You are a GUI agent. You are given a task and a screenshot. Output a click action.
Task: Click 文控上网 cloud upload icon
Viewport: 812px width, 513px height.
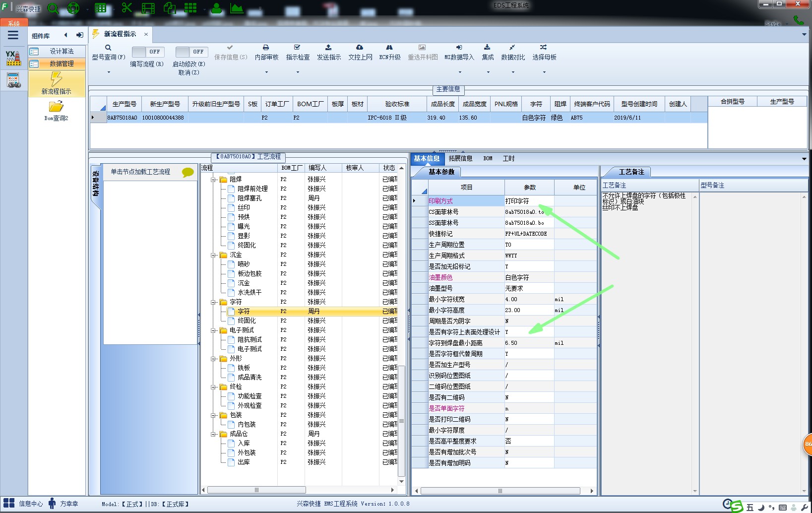(360, 53)
